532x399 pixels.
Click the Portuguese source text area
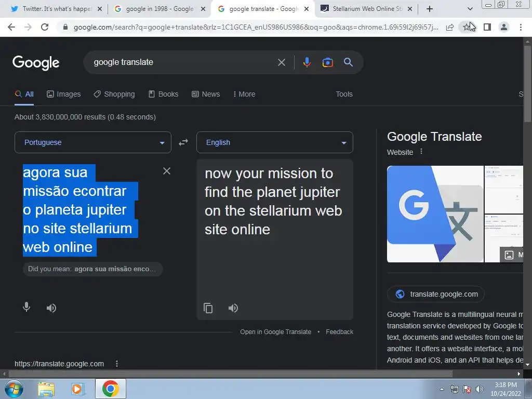(81, 210)
